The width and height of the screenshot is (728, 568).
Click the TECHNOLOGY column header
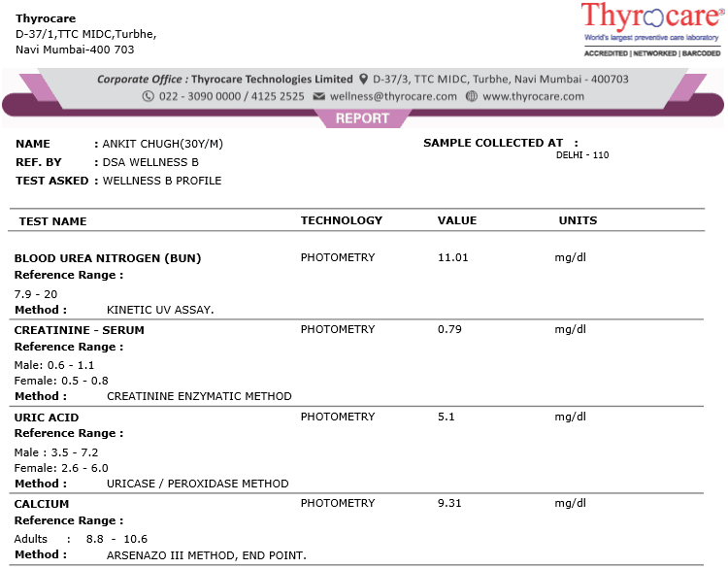click(x=342, y=220)
